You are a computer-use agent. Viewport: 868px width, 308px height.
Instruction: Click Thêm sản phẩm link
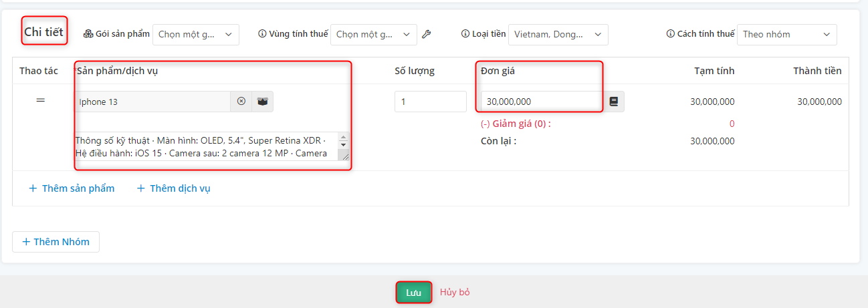pos(72,188)
